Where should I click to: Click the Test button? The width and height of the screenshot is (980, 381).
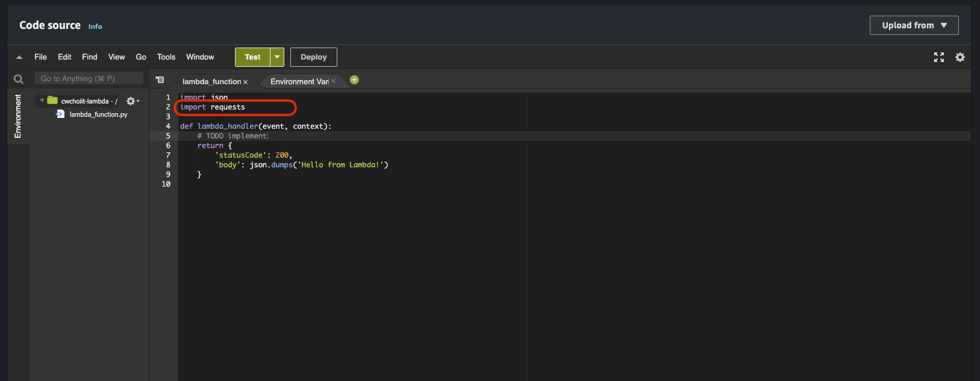pyautogui.click(x=252, y=57)
